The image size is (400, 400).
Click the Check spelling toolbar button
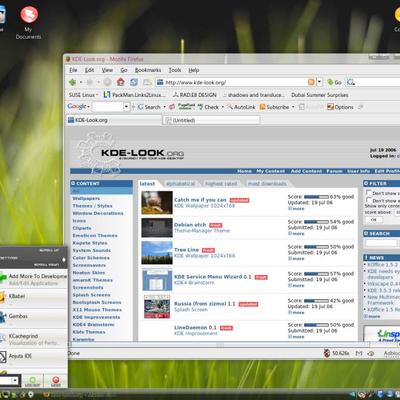(x=208, y=107)
